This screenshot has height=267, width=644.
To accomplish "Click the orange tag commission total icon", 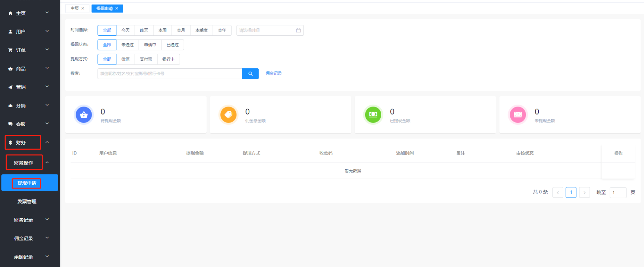I will [x=228, y=115].
